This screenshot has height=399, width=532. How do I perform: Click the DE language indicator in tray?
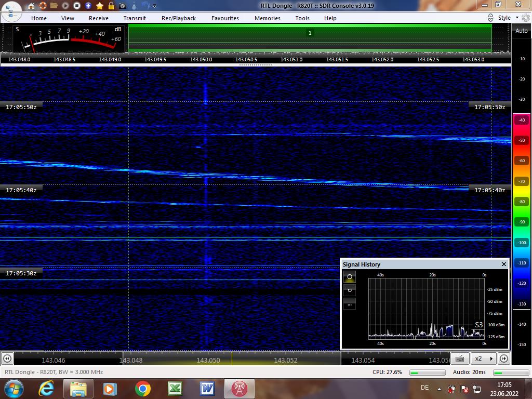pyautogui.click(x=424, y=388)
